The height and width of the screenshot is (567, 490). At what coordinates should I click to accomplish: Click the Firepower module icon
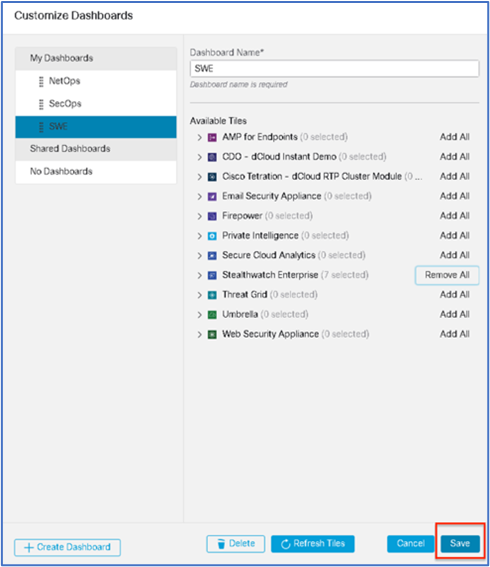coord(212,216)
